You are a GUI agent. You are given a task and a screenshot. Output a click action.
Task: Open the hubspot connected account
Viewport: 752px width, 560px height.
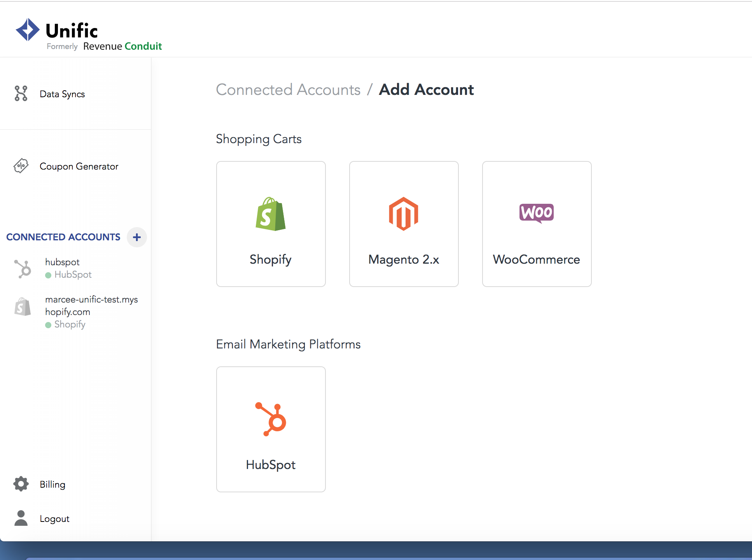click(62, 262)
